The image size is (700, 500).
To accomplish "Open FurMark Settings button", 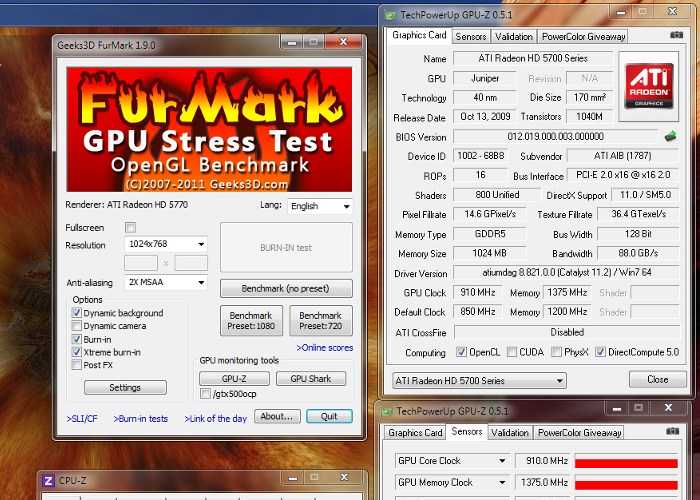I will click(x=125, y=388).
